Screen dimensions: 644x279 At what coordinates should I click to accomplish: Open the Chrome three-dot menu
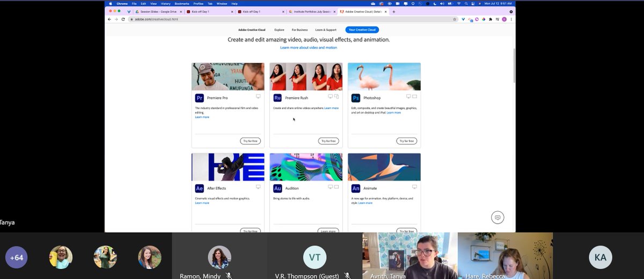click(511, 19)
